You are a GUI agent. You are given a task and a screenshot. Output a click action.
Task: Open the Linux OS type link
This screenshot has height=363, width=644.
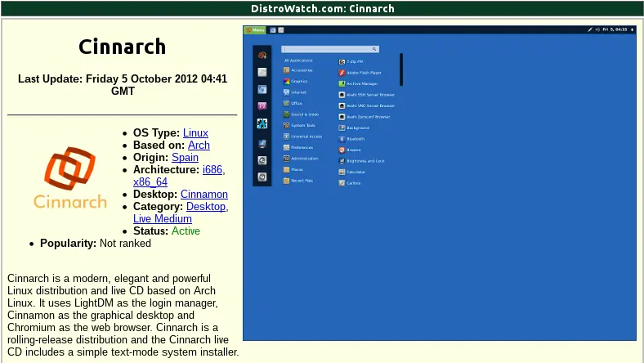pos(195,132)
